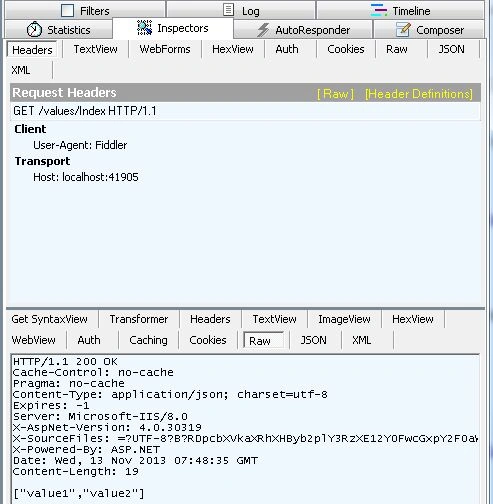Open the Get SyntaxView response tab
The width and height of the screenshot is (493, 504).
tap(49, 319)
